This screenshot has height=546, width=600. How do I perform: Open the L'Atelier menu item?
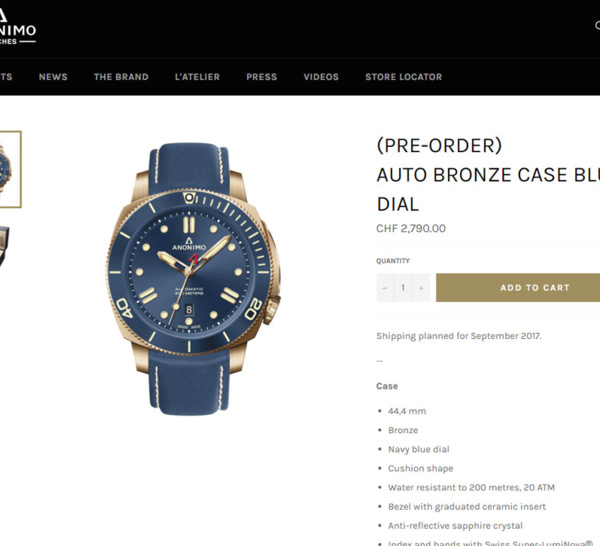click(x=197, y=77)
